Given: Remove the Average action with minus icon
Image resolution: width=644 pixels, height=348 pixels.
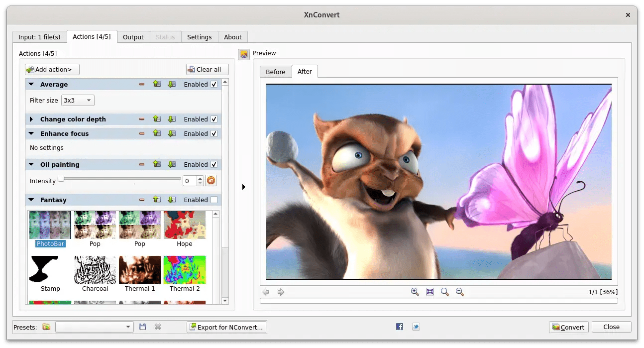Looking at the screenshot, I should tap(142, 85).
